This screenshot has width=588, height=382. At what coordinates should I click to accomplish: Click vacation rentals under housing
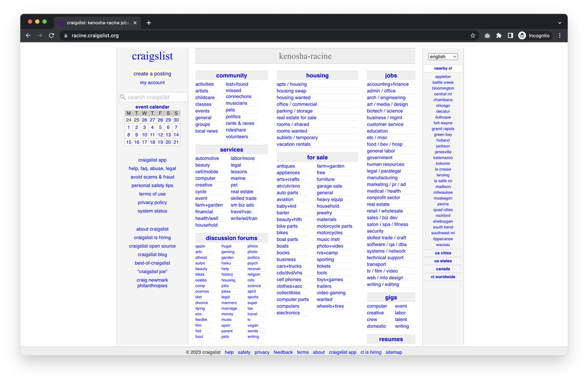coord(294,144)
